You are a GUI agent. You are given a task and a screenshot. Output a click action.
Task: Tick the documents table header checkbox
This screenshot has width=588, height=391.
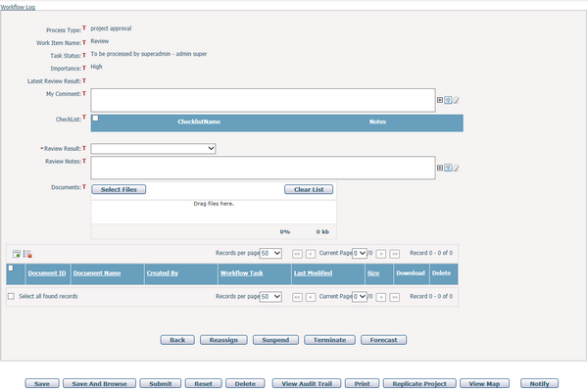click(11, 269)
